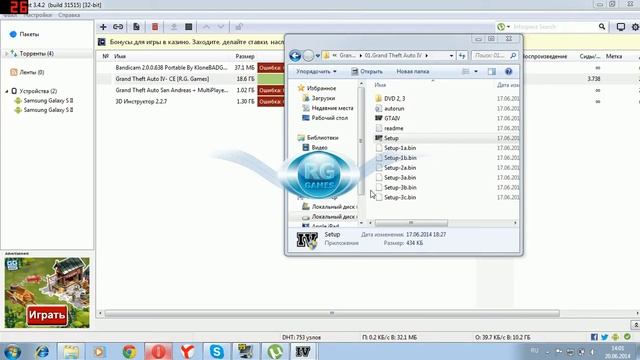The width and height of the screenshot is (640, 360).
Task: Click the search magnifier in uTorrent toolbar
Action: (x=602, y=27)
